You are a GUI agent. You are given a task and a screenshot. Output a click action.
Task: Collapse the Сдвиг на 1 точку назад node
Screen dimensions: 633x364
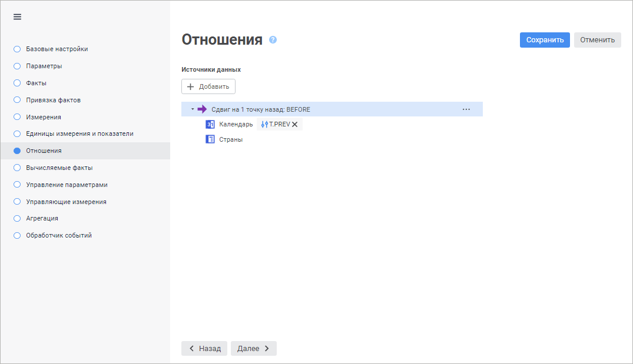click(193, 109)
